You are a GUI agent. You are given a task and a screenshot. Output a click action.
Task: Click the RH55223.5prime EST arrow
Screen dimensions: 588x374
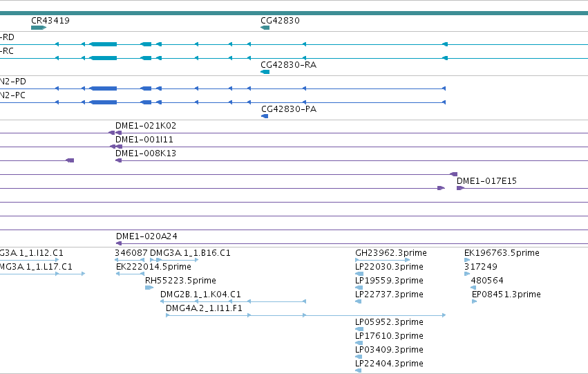(x=149, y=288)
